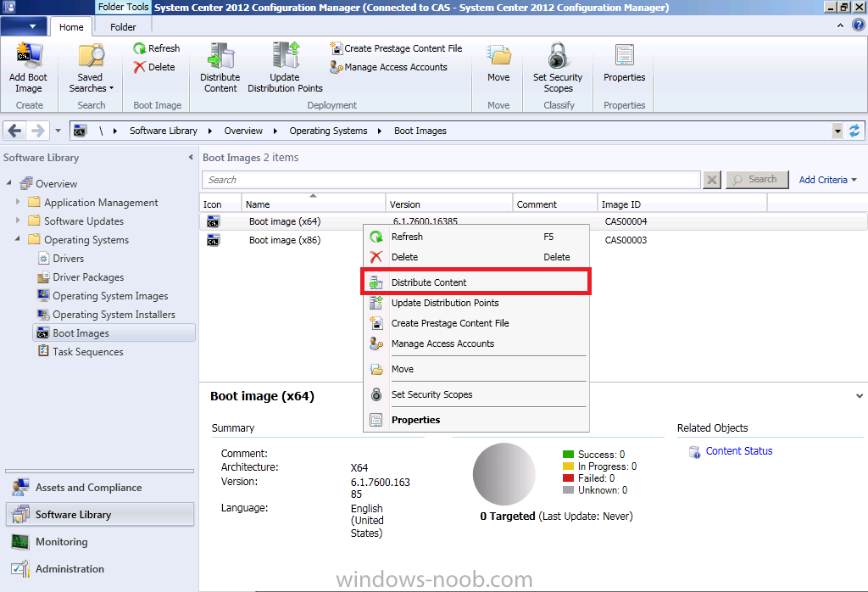Choose Move from the context menu
The image size is (868, 592).
click(x=476, y=370)
